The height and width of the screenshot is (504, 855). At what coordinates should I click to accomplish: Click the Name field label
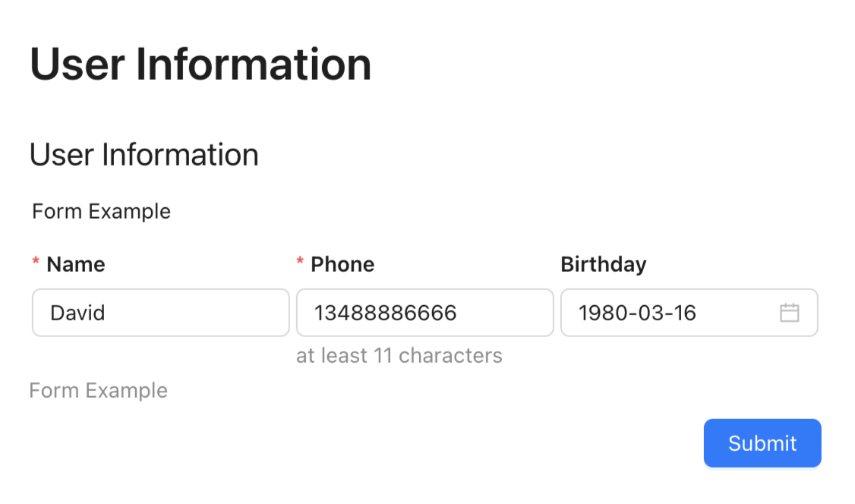[76, 264]
